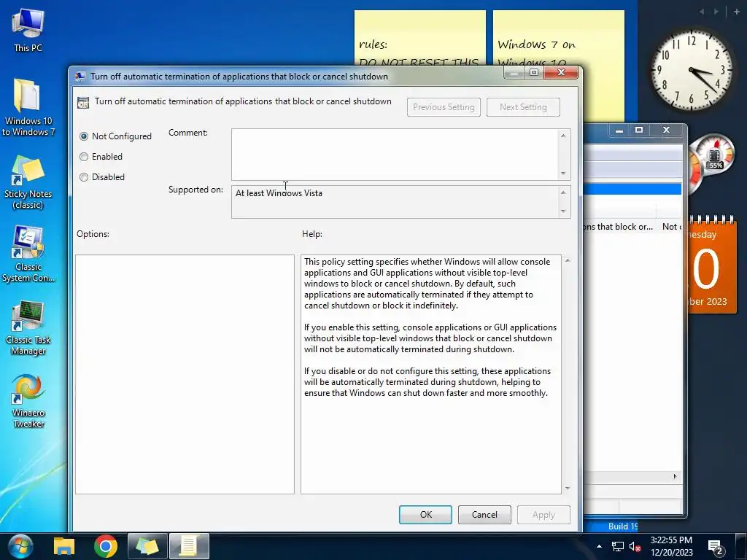Open network status tray icon
747x560 pixels.
617,547
